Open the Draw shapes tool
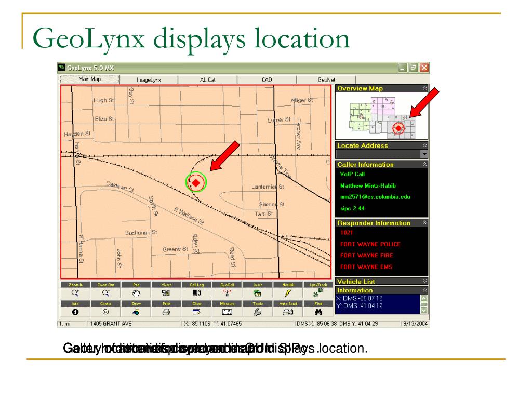532x399 pixels. (136, 312)
